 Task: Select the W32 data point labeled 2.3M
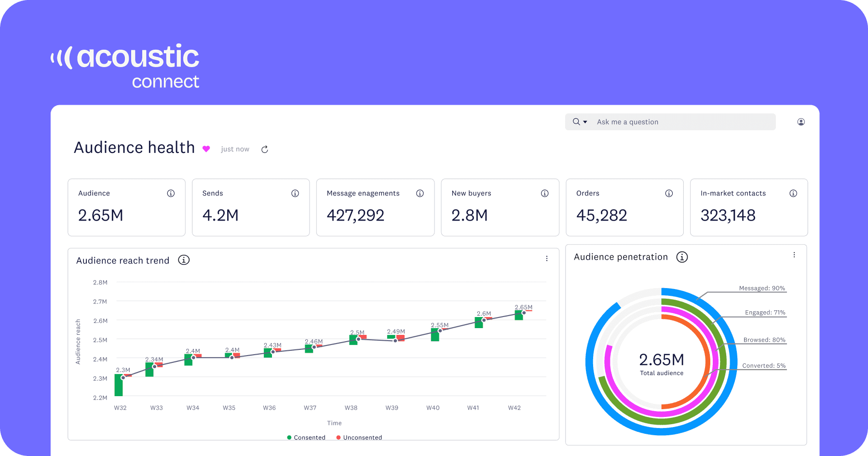(x=123, y=377)
